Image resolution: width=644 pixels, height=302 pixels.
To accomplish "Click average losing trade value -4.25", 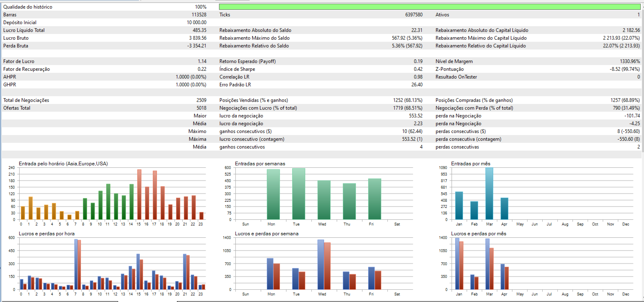I will [635, 124].
